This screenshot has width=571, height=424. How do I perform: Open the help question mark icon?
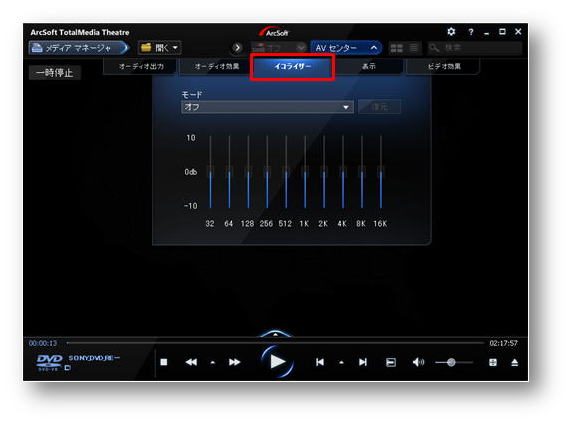470,32
